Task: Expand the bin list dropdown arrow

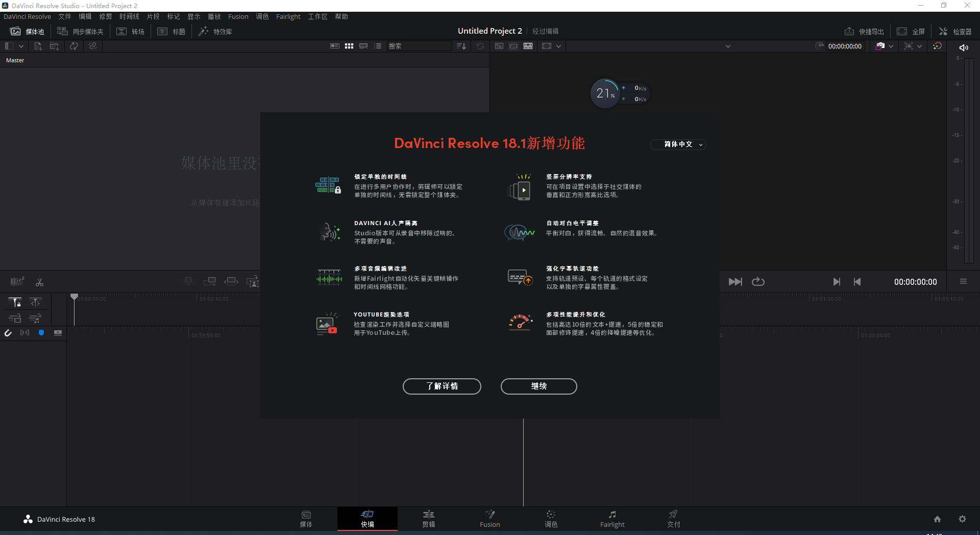Action: [x=21, y=46]
